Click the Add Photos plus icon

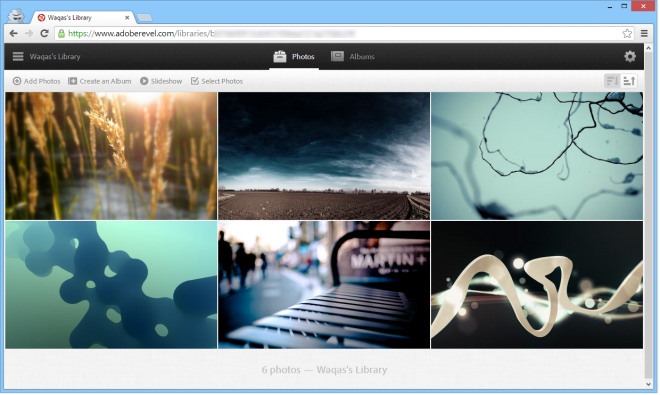coord(17,81)
